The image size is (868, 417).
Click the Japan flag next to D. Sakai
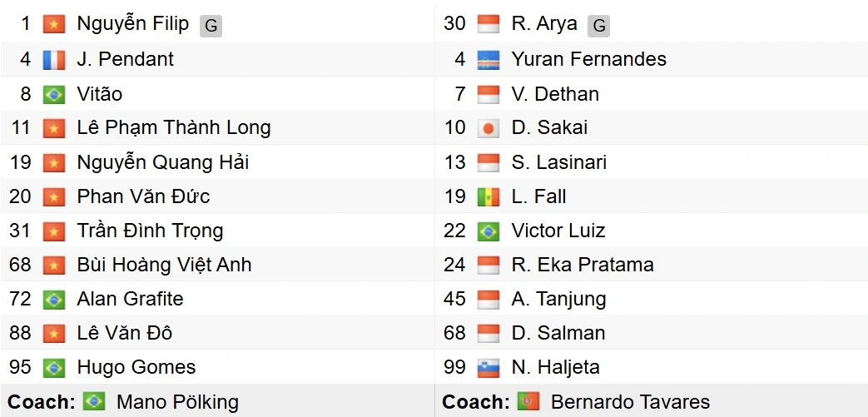[489, 128]
